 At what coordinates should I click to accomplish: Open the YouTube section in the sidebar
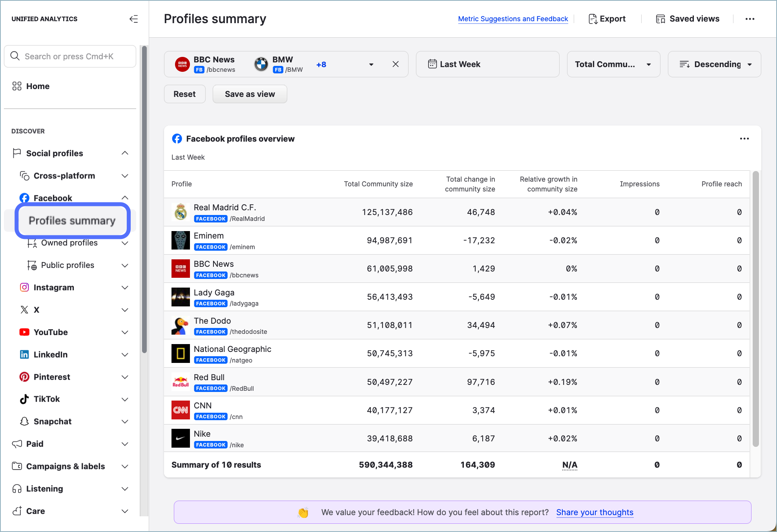coord(51,332)
